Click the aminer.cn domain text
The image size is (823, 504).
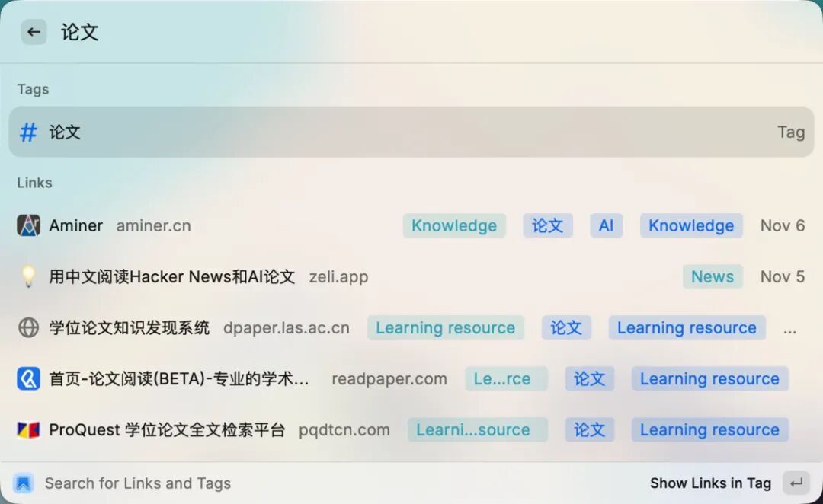[x=153, y=225]
